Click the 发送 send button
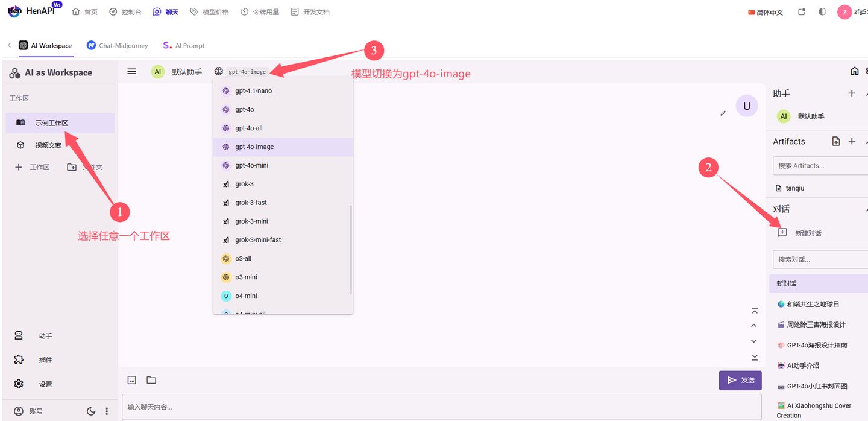This screenshot has height=421, width=868. (x=740, y=380)
